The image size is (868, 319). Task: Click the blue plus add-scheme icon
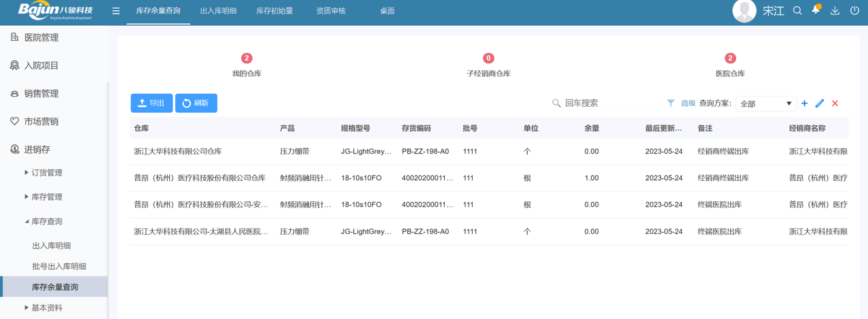(x=804, y=103)
